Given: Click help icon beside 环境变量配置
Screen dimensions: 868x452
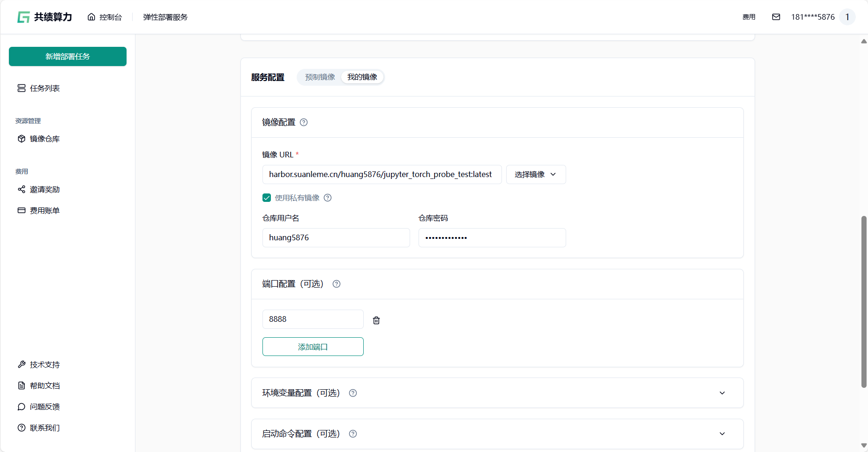Looking at the screenshot, I should [353, 393].
